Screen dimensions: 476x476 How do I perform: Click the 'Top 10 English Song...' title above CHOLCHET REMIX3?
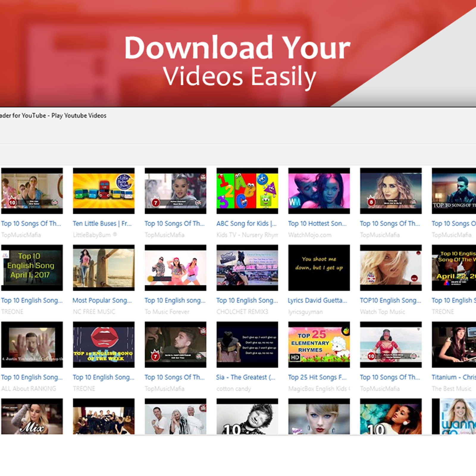(x=247, y=300)
